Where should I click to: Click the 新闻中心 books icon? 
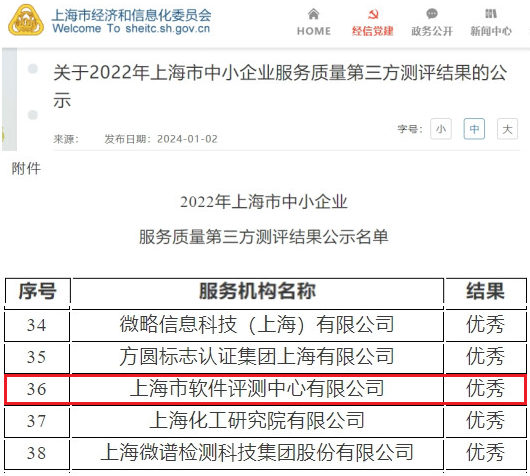[491, 14]
